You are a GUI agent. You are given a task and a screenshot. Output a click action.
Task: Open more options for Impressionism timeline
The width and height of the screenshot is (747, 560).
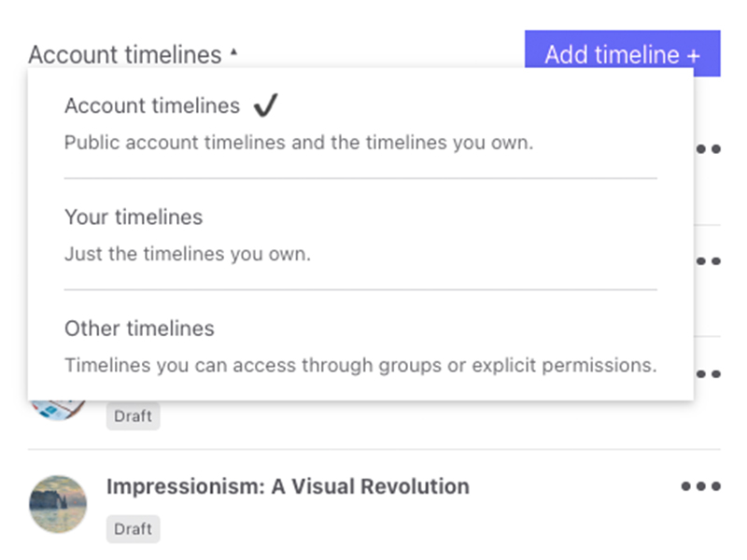tap(700, 486)
